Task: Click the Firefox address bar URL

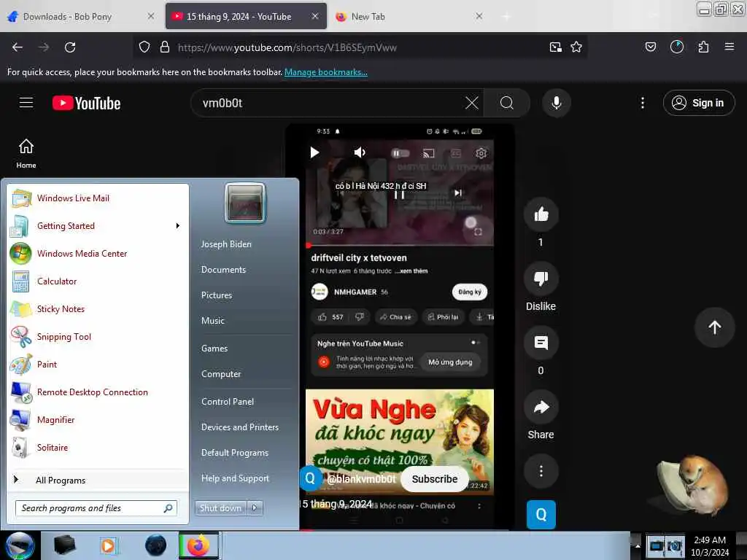Action: click(287, 47)
